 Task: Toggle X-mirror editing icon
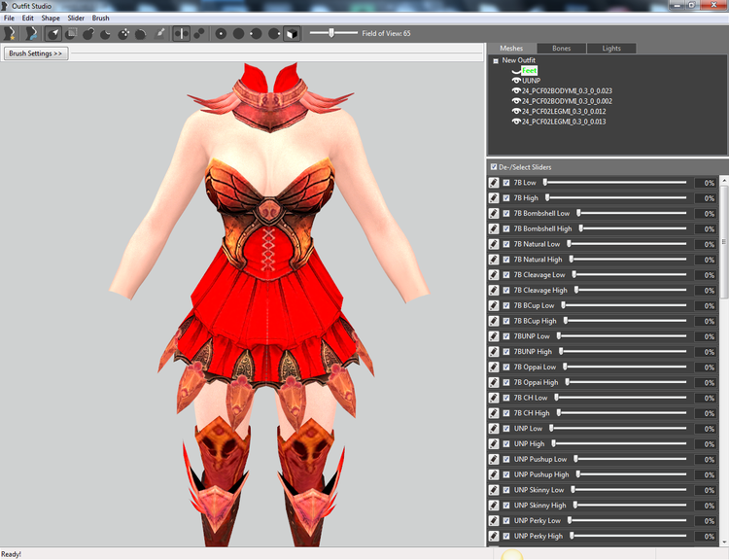(x=182, y=33)
